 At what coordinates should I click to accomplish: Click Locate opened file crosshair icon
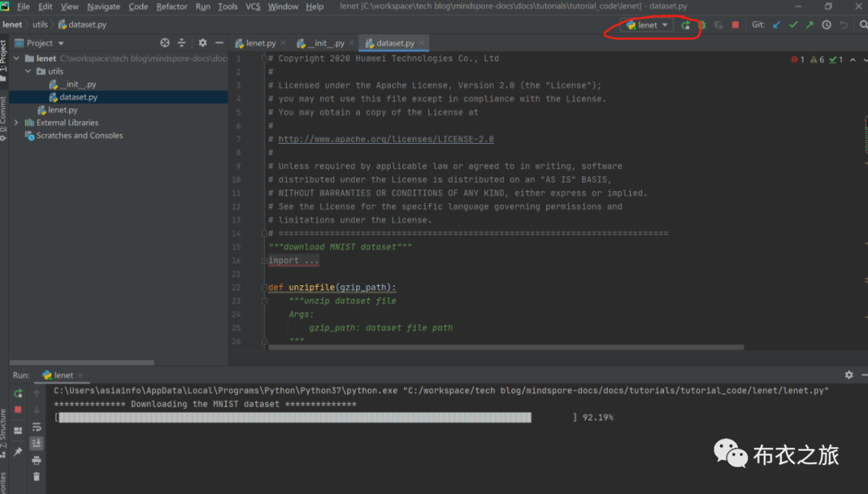coord(165,43)
